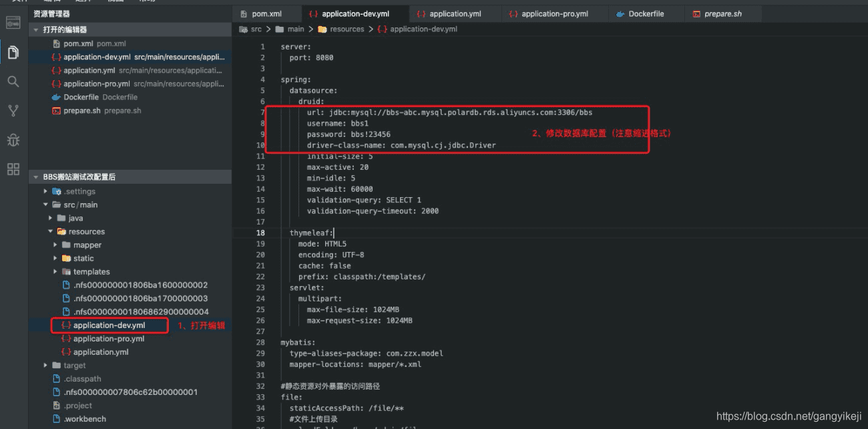This screenshot has height=429, width=868.
Task: Click the .workbench file icon
Action: click(57, 418)
